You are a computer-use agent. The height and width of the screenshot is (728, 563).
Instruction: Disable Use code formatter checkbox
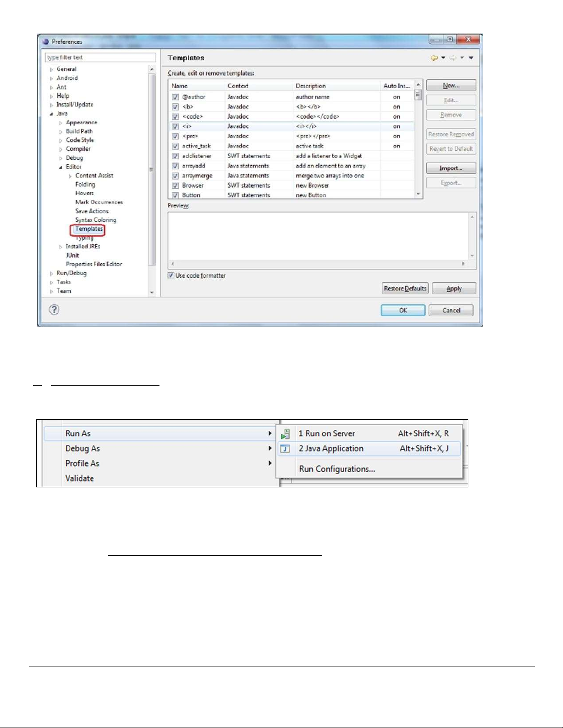(x=171, y=276)
